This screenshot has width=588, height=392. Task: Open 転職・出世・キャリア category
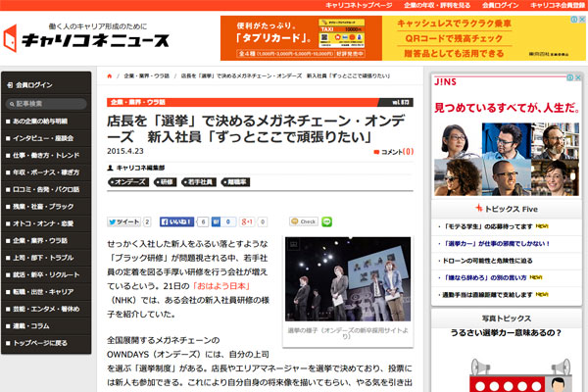pos(46,292)
